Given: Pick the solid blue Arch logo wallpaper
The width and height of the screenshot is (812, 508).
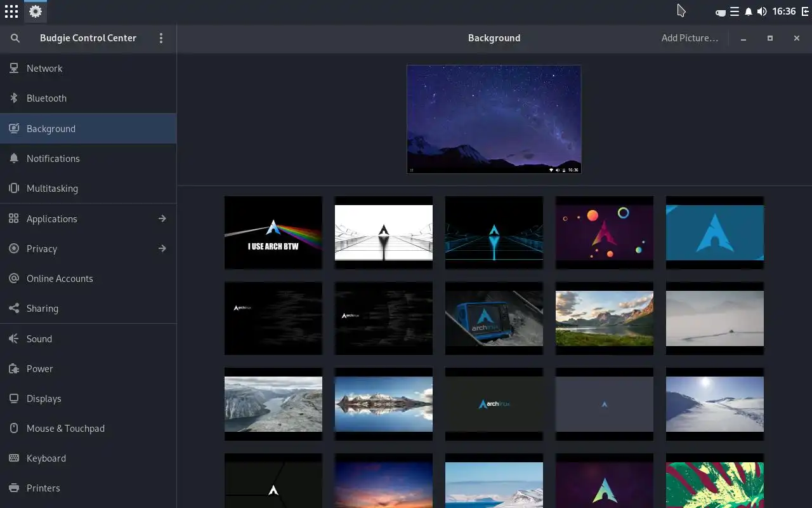Looking at the screenshot, I should 715,232.
